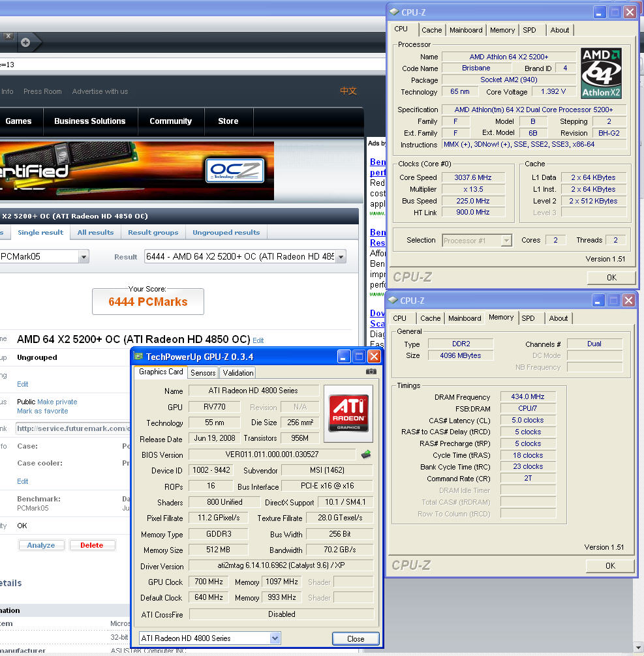The width and height of the screenshot is (644, 656).
Task: Click the AMD Athlon 64 X2 logo in CPU-Z
Action: point(602,73)
